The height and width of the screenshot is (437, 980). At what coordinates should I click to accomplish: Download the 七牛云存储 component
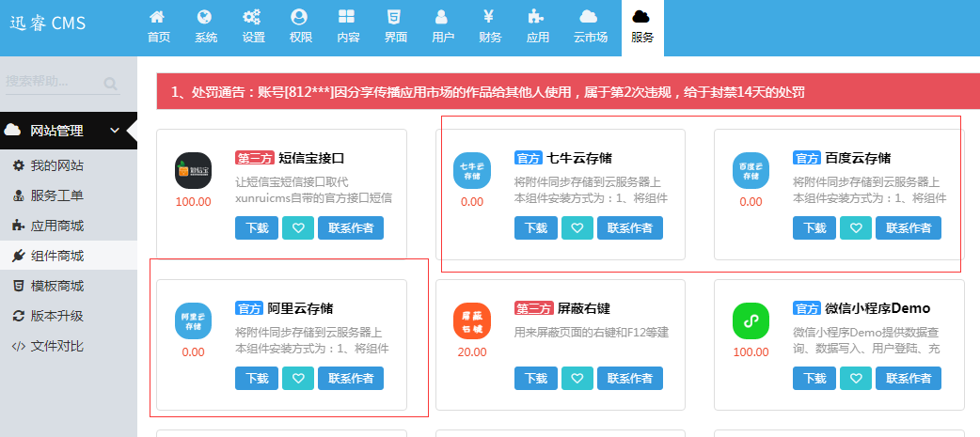click(536, 227)
